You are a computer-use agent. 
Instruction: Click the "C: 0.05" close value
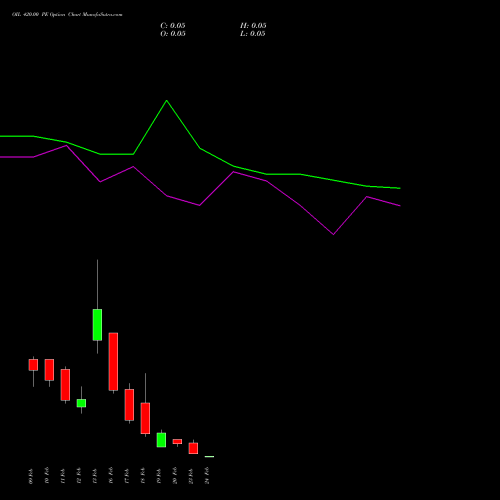pos(173,26)
